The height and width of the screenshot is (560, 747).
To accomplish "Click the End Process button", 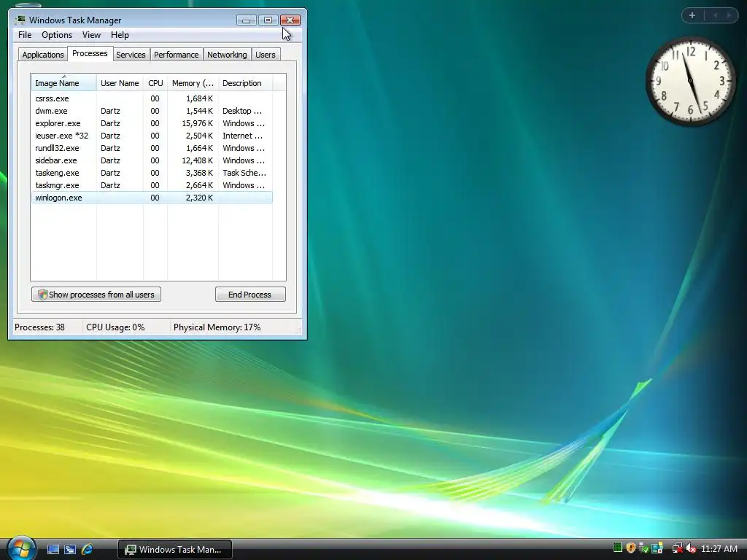I will point(250,295).
